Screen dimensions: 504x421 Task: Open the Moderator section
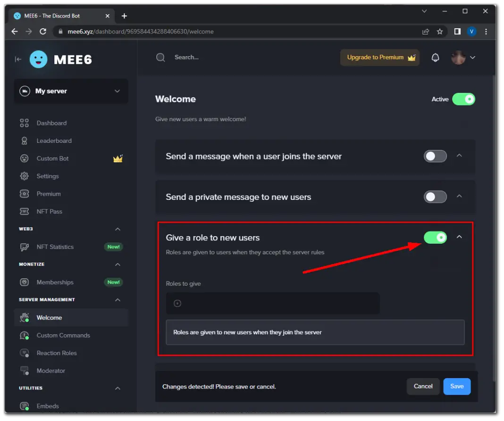[x=50, y=371]
